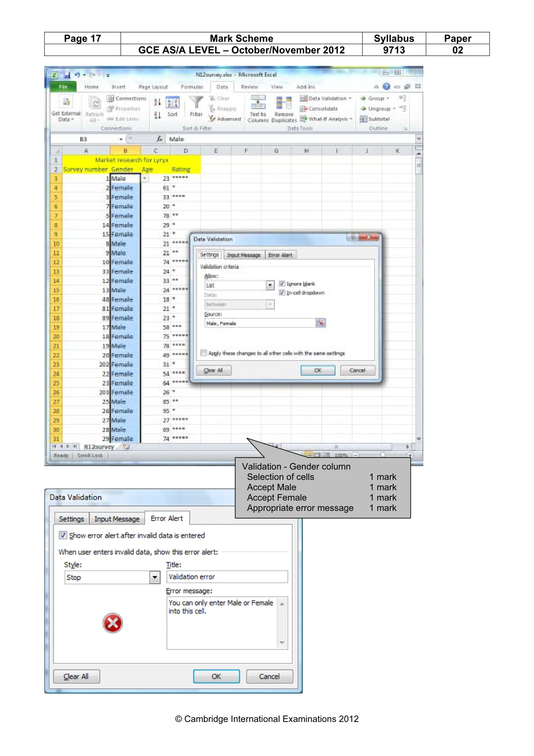Screen dimensions: 534x756
Task: Open the Sort dialog icon
Action: tap(172, 103)
